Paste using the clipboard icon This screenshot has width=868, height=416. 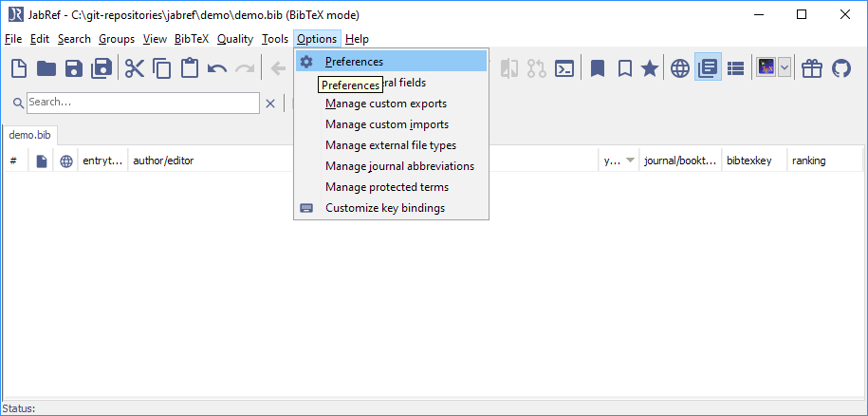190,68
